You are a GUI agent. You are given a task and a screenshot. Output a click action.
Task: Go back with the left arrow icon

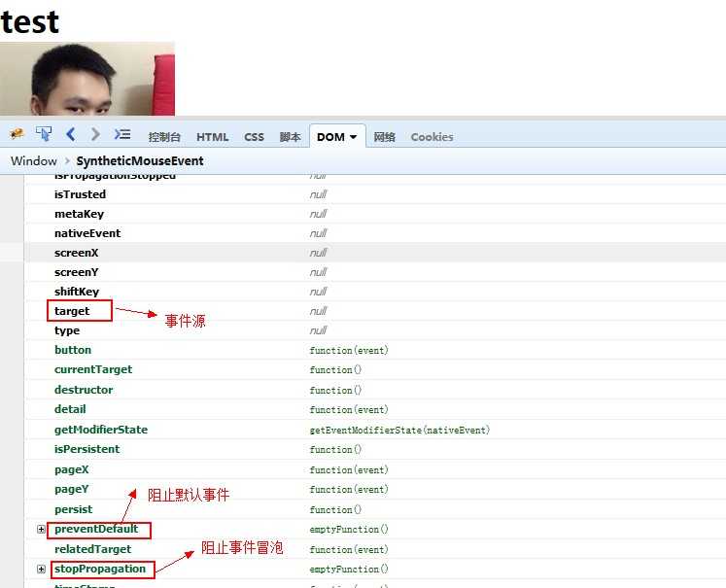tap(70, 134)
